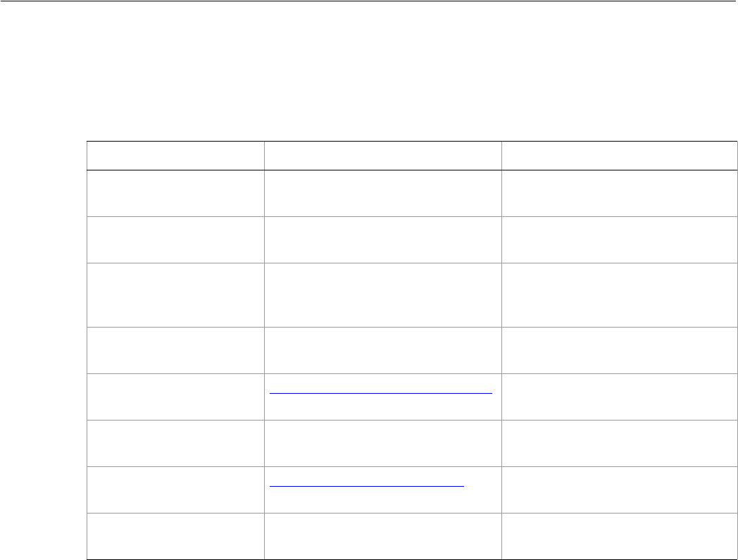
Task: Click the tallest row's first column cell
Action: (175, 295)
